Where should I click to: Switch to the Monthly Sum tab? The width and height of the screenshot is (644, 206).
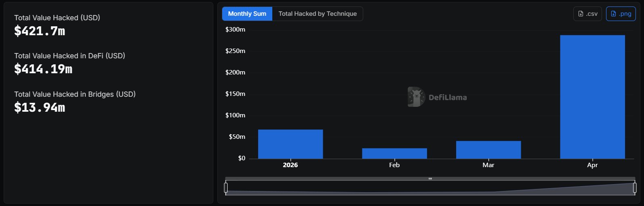(x=247, y=14)
